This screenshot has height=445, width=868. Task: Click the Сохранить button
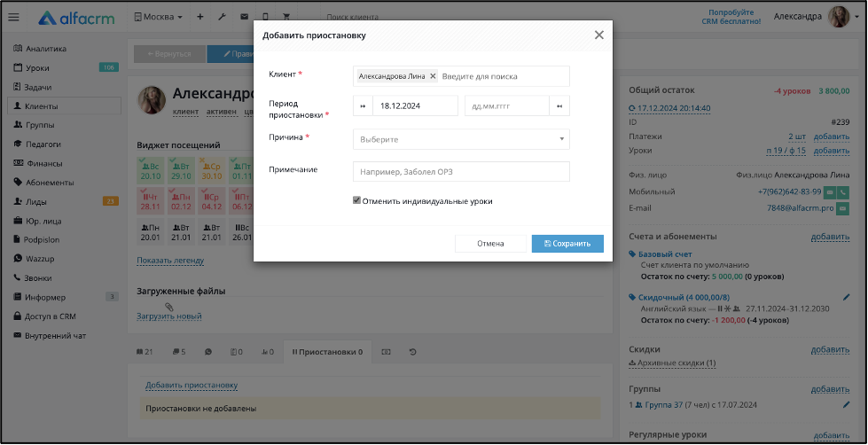[567, 244]
